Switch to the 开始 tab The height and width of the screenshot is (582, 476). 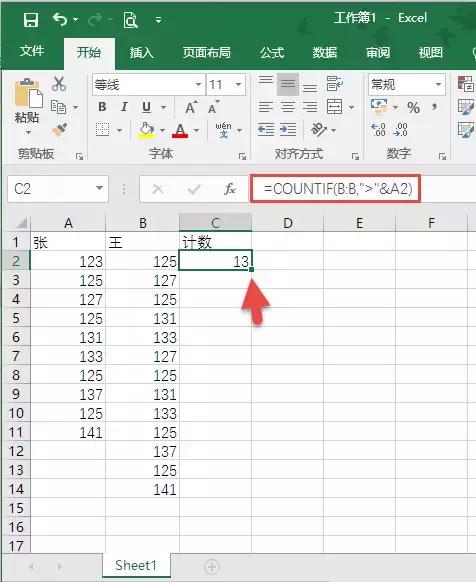coord(89,52)
